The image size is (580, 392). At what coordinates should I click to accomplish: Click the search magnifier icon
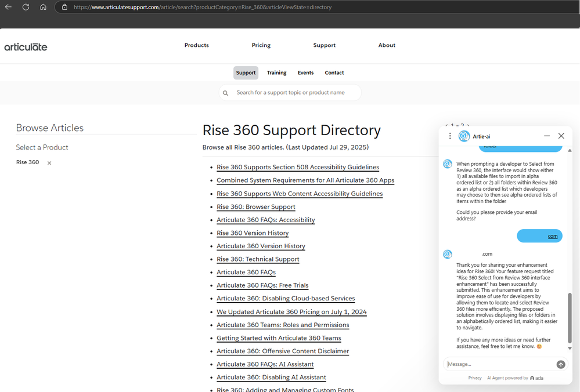click(x=226, y=93)
